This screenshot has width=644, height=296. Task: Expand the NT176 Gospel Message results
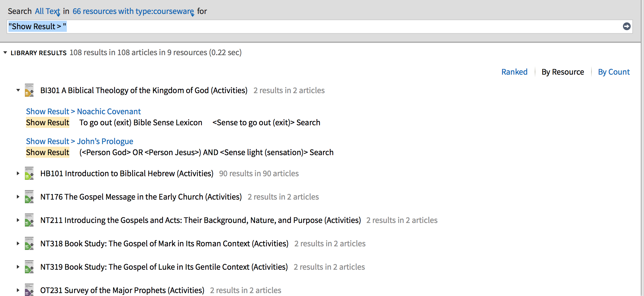click(x=18, y=197)
